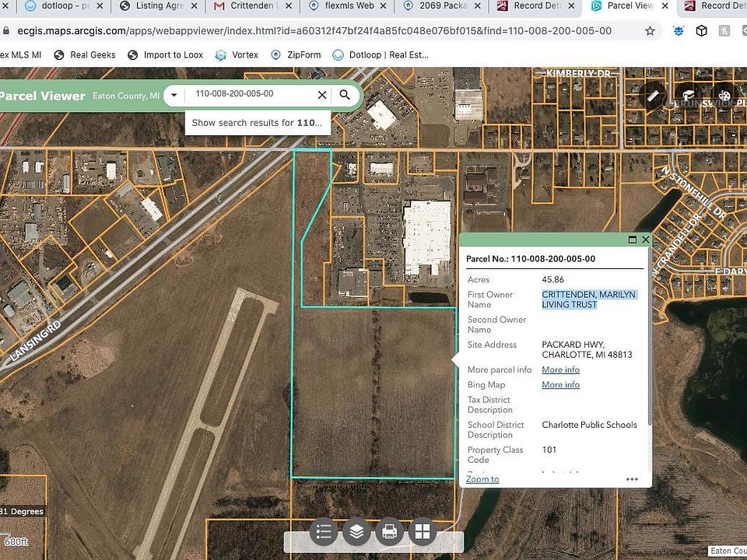
Task: Click the site security lock icon in address bar
Action: [x=5, y=31]
